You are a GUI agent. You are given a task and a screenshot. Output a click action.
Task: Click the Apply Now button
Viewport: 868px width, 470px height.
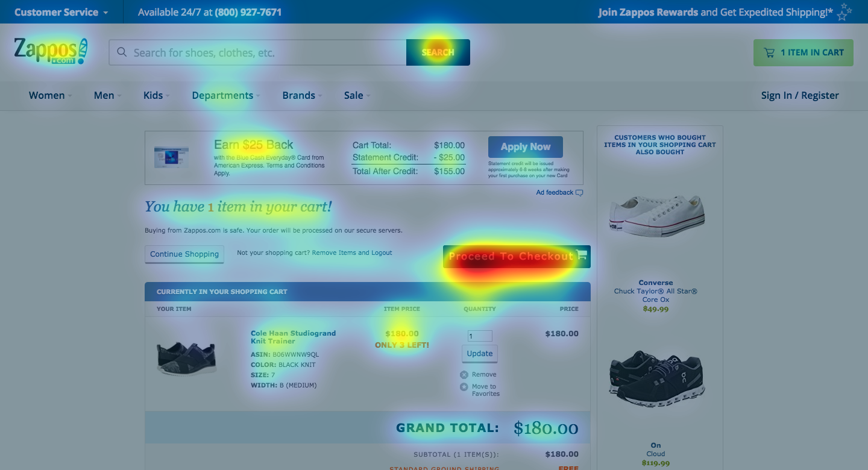coord(526,147)
